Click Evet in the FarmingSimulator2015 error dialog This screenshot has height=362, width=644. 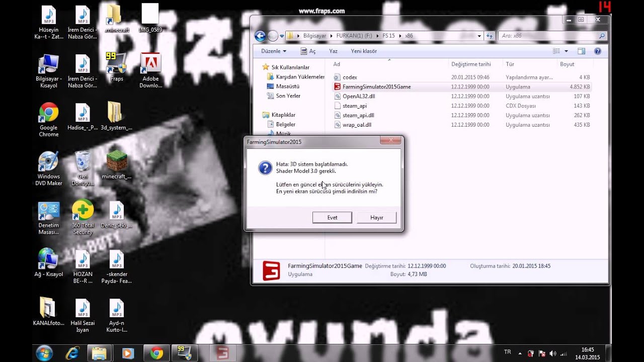(332, 217)
